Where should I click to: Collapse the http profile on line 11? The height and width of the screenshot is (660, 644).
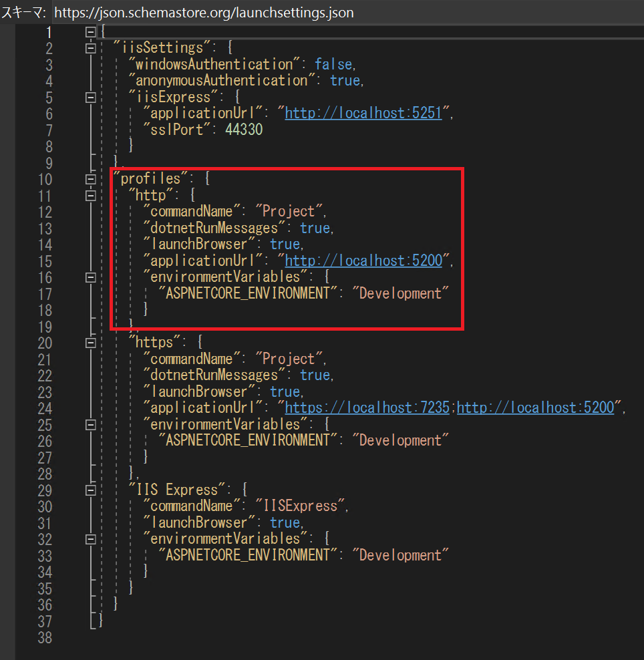click(90, 196)
